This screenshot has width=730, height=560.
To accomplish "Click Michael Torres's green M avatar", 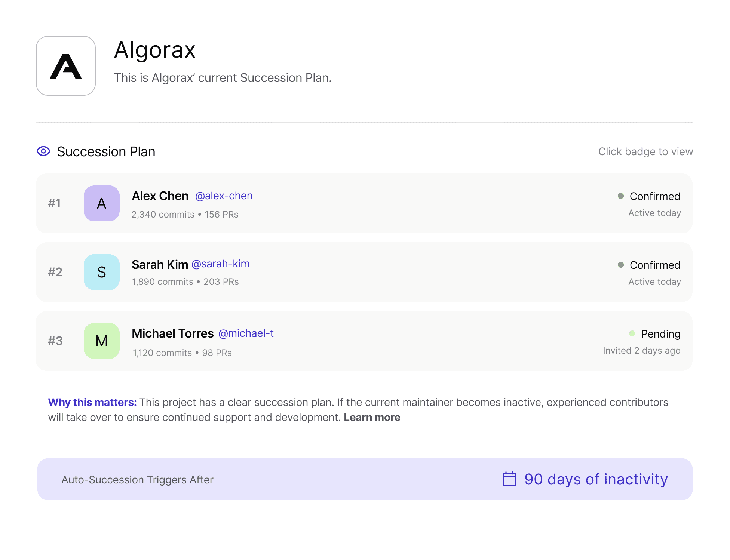I will click(102, 341).
